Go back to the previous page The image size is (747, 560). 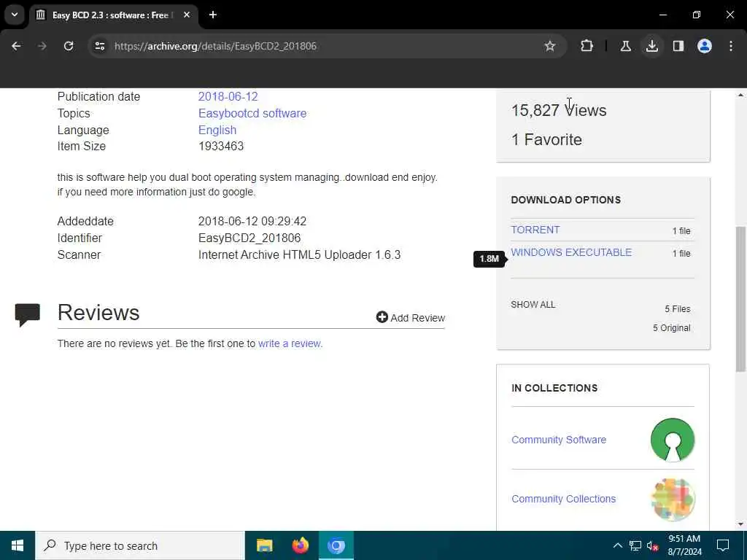coord(16,46)
